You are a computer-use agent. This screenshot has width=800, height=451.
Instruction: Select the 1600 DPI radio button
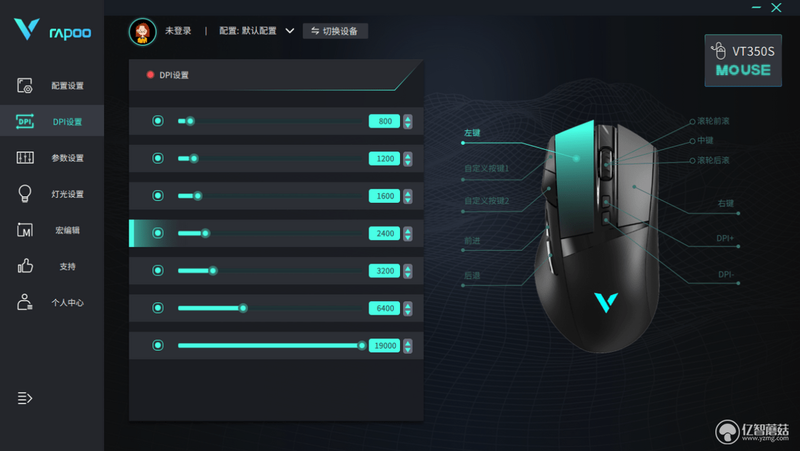(x=158, y=196)
